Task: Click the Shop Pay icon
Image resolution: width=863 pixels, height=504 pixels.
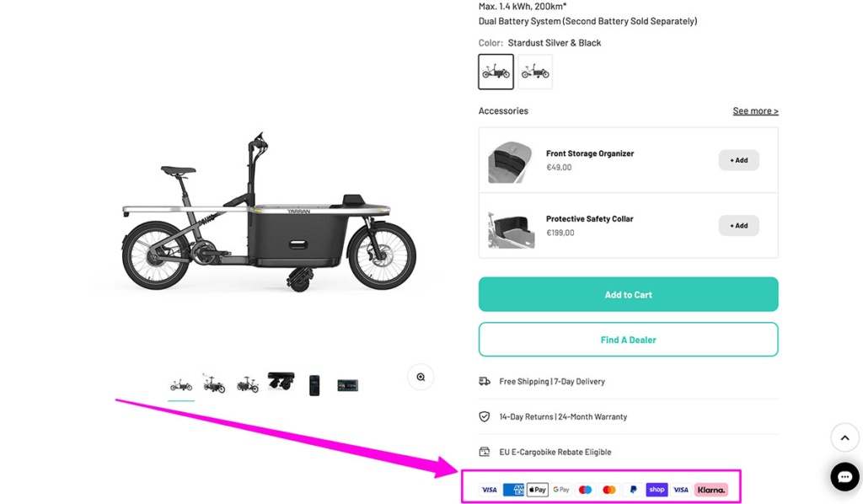Action: pyautogui.click(x=657, y=490)
